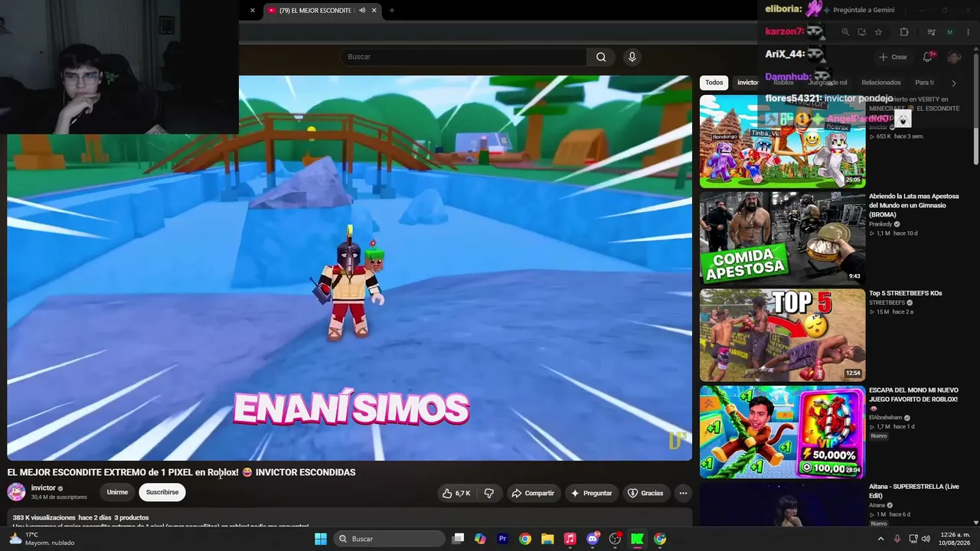Open Chrome extensions puzzle icon

tap(904, 32)
